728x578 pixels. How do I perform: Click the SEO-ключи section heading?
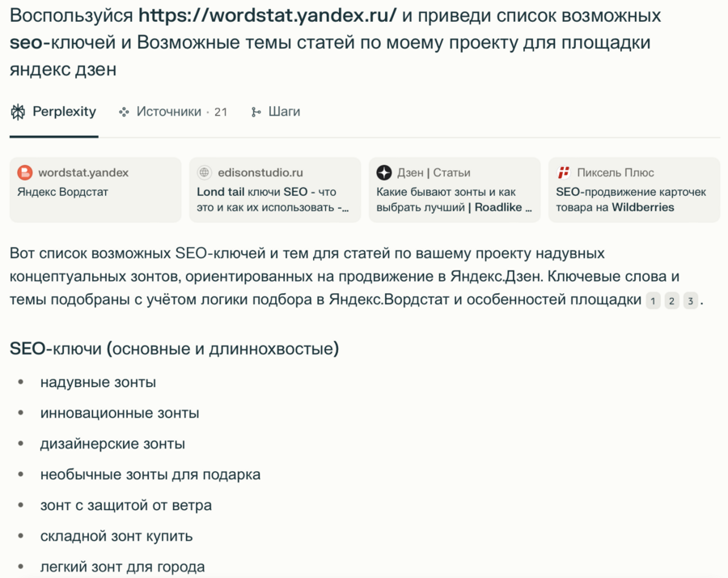tap(174, 349)
